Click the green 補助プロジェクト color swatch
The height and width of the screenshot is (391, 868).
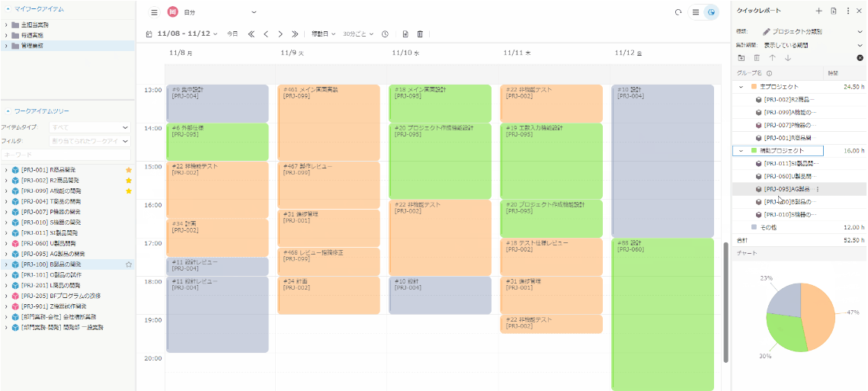[x=754, y=151]
